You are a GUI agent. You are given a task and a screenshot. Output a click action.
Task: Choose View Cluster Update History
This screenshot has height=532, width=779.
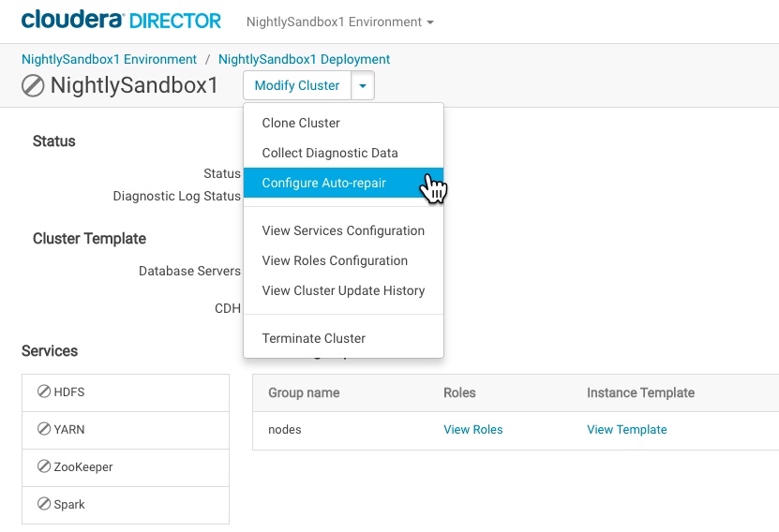point(343,290)
